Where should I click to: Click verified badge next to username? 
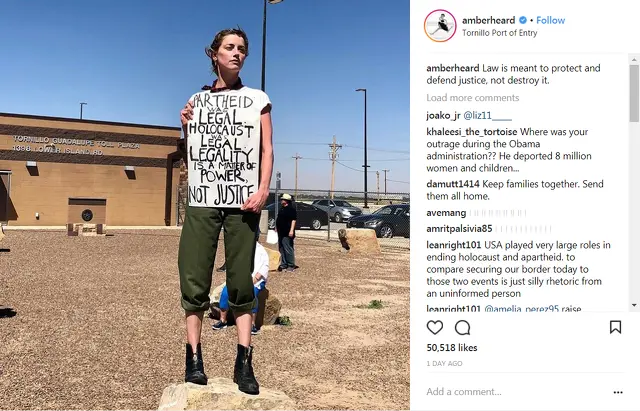coord(522,20)
